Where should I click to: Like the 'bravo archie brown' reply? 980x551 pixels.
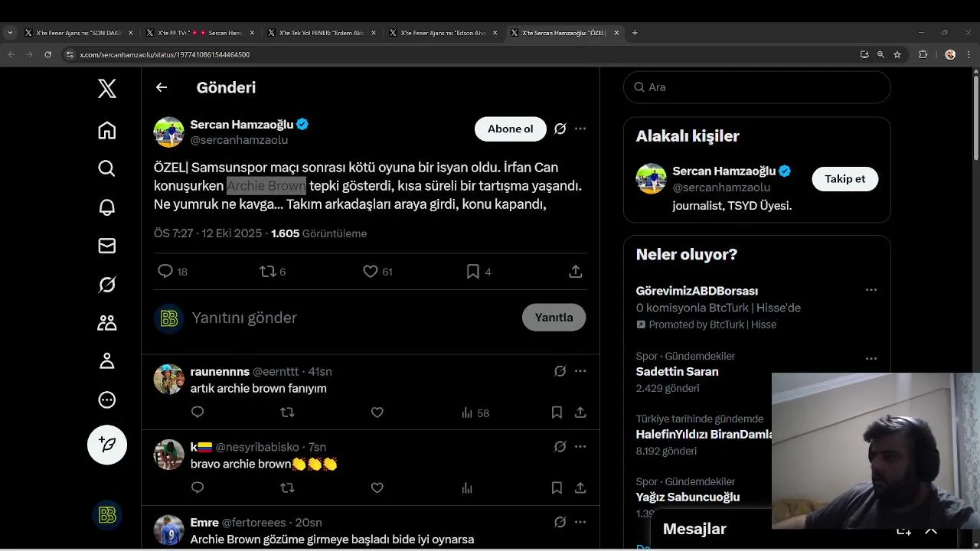click(377, 487)
